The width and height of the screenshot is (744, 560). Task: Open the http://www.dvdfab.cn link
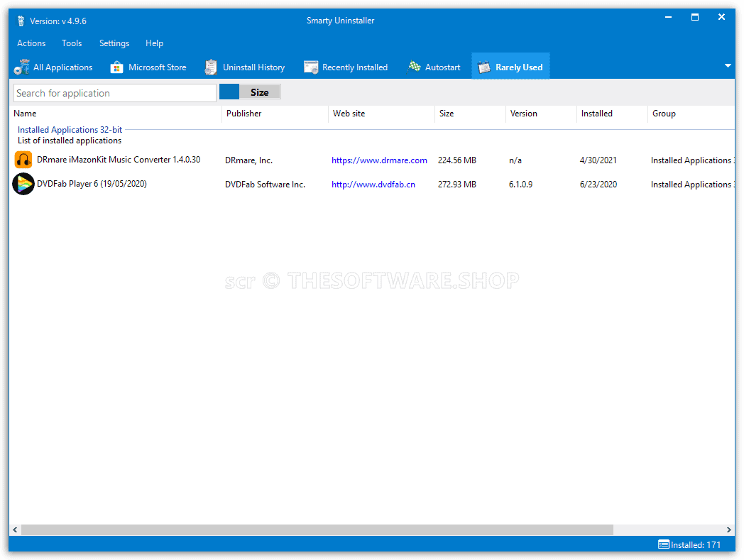(x=373, y=184)
